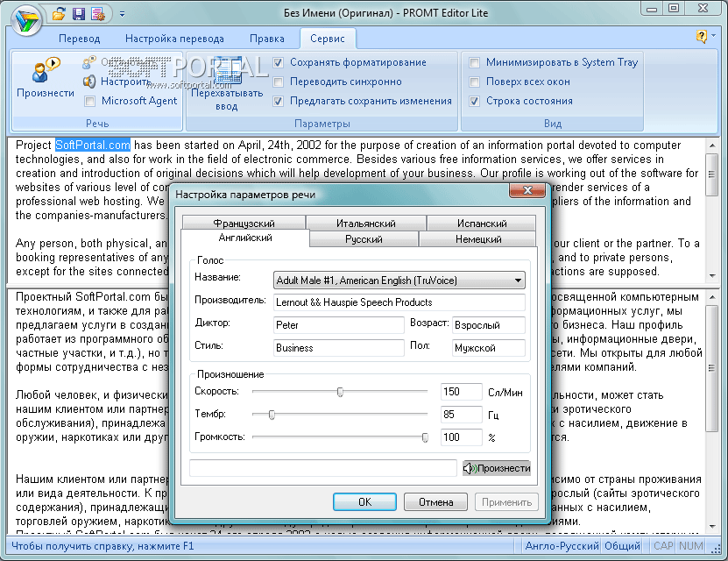Click the Диктор field showing Peter
The height and width of the screenshot is (561, 728).
338,325
